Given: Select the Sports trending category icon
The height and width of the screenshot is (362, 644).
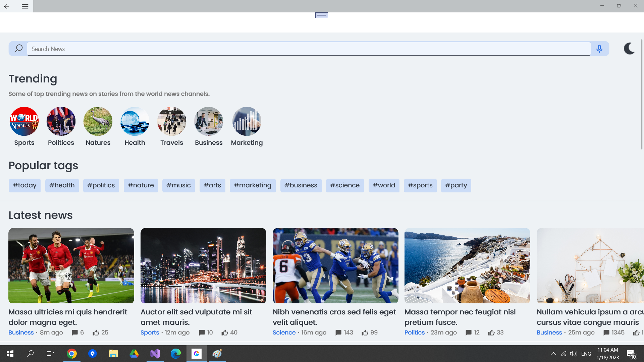Looking at the screenshot, I should click(x=24, y=121).
